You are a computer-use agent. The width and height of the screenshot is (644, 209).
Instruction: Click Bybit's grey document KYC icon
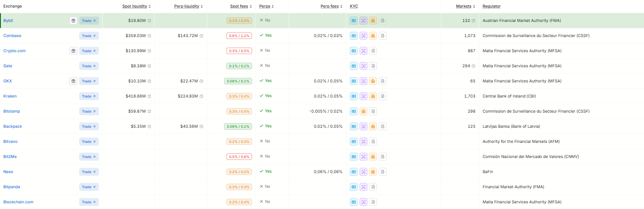click(x=383, y=20)
